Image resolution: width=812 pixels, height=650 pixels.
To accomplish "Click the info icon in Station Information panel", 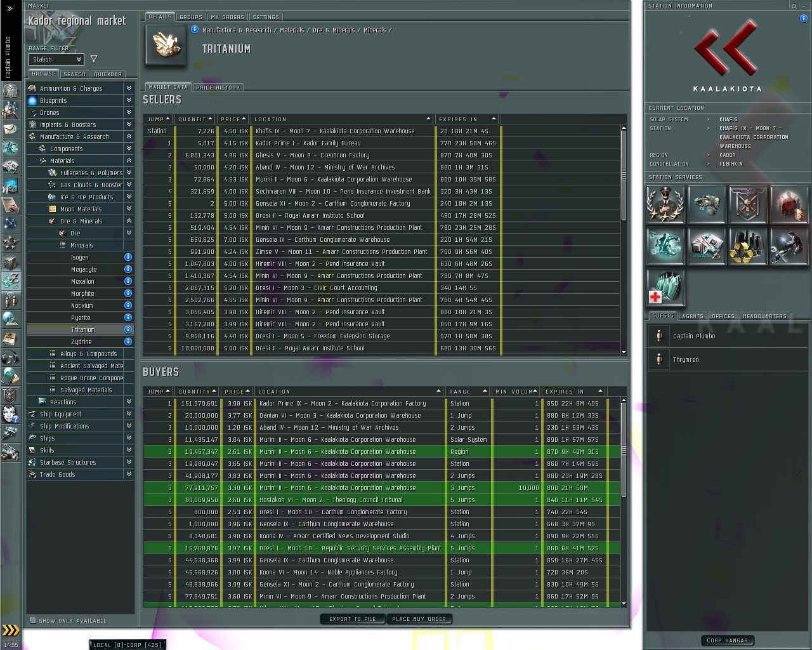I will tap(803, 18).
